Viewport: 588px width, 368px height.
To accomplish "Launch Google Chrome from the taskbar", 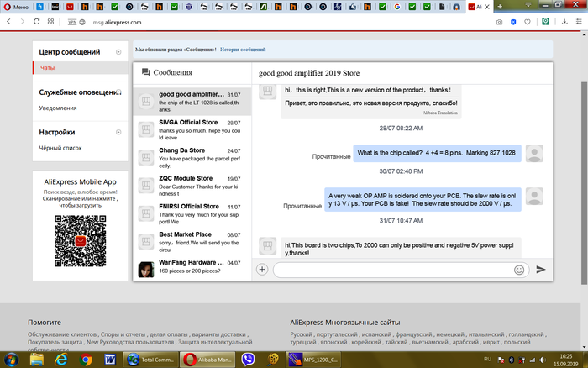I will point(86,360).
